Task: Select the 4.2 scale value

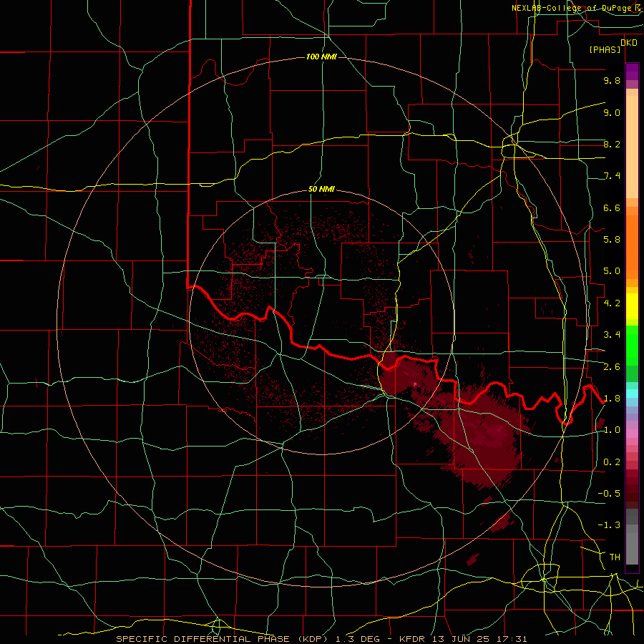Action: [612, 303]
